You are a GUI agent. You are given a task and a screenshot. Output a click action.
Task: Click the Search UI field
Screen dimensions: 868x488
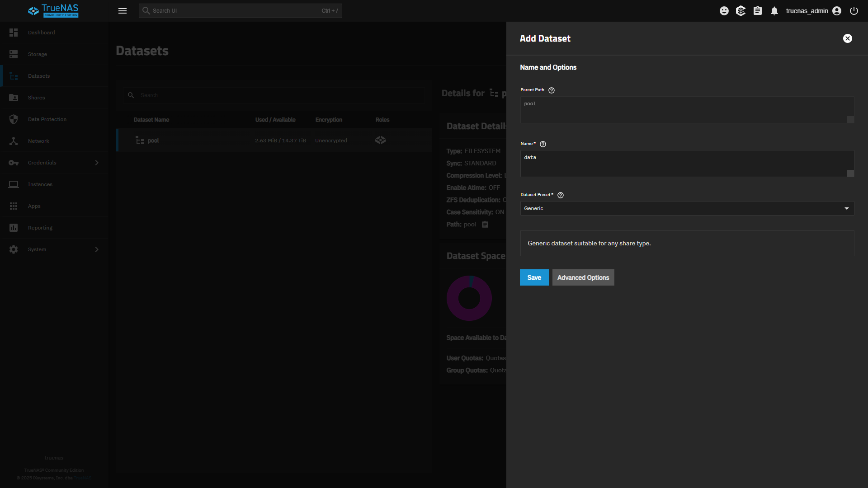point(235,11)
